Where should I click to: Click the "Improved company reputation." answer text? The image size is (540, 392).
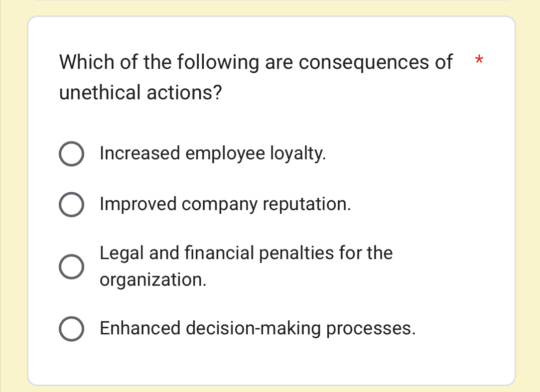(225, 204)
